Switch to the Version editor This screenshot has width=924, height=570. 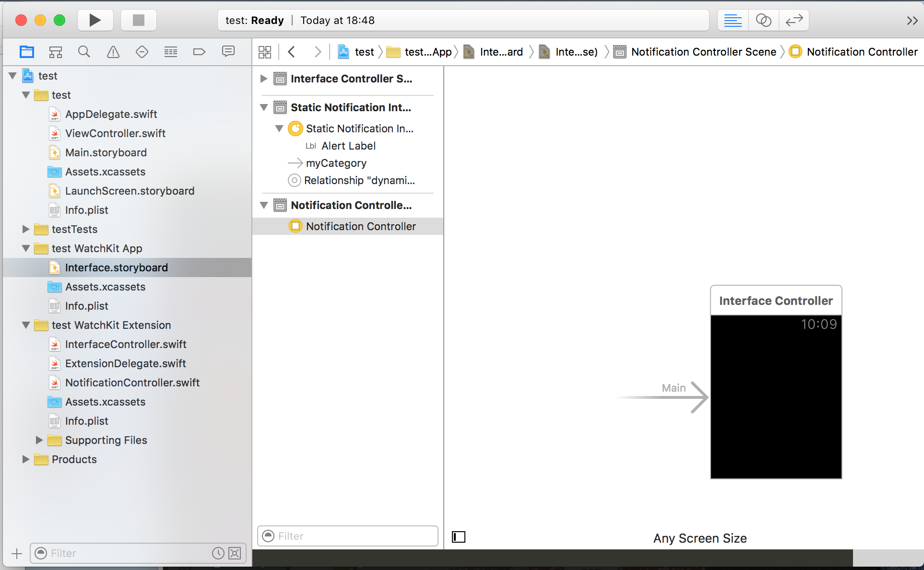pos(794,20)
